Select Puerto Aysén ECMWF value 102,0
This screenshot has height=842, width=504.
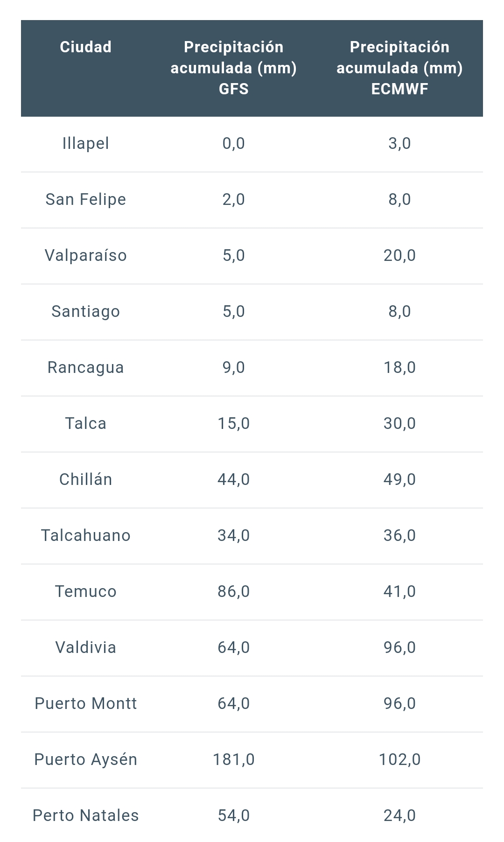coord(399,759)
